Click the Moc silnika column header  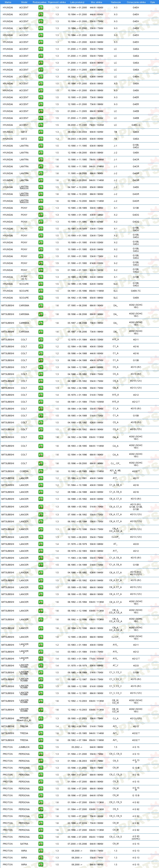96,2
